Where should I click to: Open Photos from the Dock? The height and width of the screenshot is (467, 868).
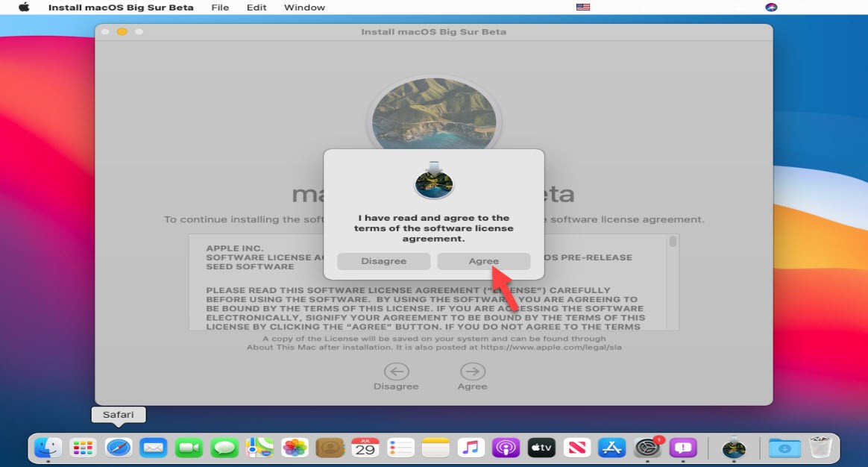295,448
